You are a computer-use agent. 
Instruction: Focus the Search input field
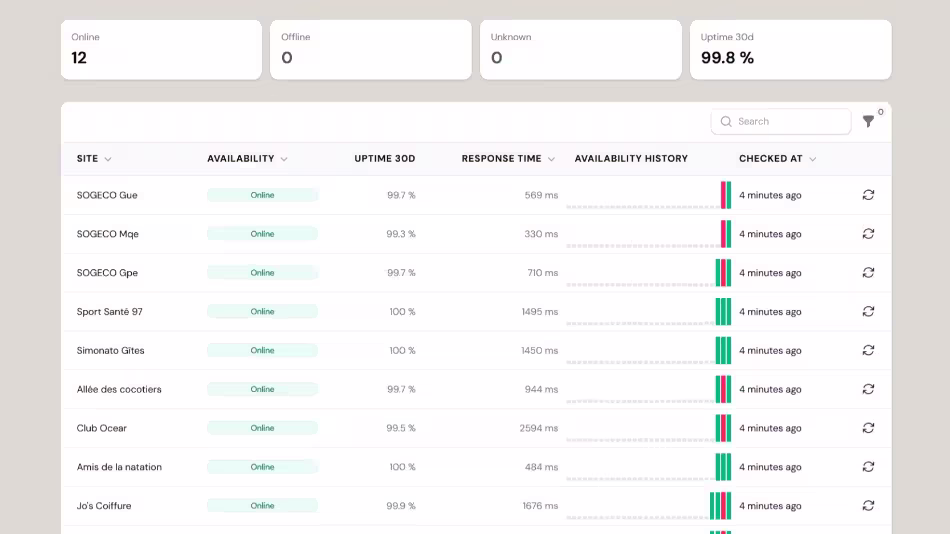pyautogui.click(x=781, y=121)
